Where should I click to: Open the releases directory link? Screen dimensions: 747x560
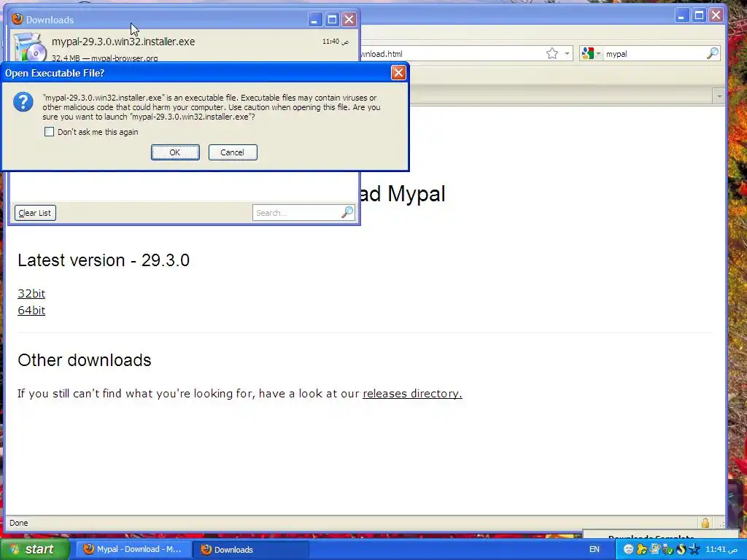pyautogui.click(x=412, y=393)
